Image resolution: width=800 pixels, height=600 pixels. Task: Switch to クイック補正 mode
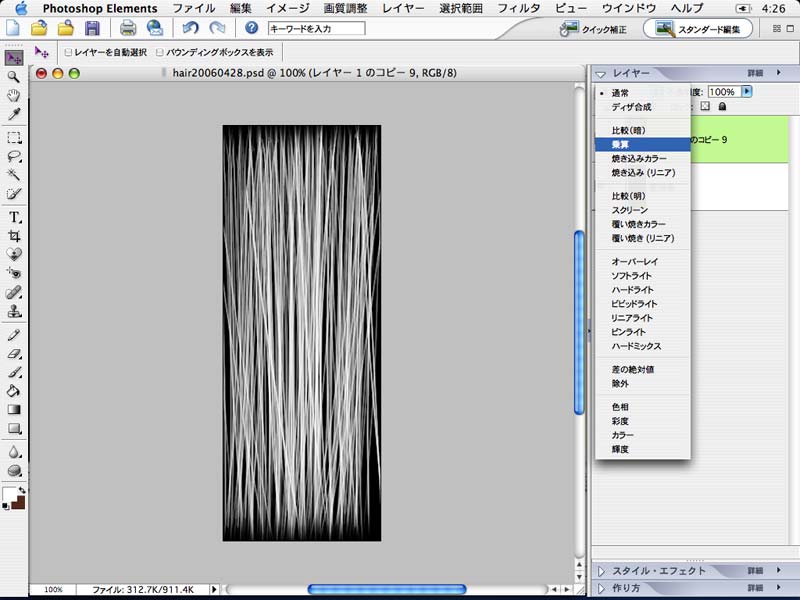point(596,29)
